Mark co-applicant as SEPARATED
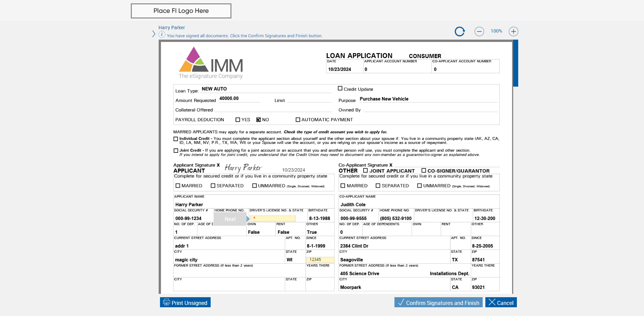The height and width of the screenshot is (316, 644). (378, 186)
